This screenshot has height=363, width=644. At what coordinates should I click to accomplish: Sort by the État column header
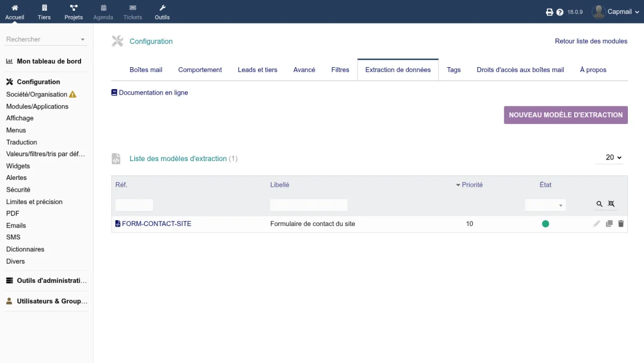[545, 185]
